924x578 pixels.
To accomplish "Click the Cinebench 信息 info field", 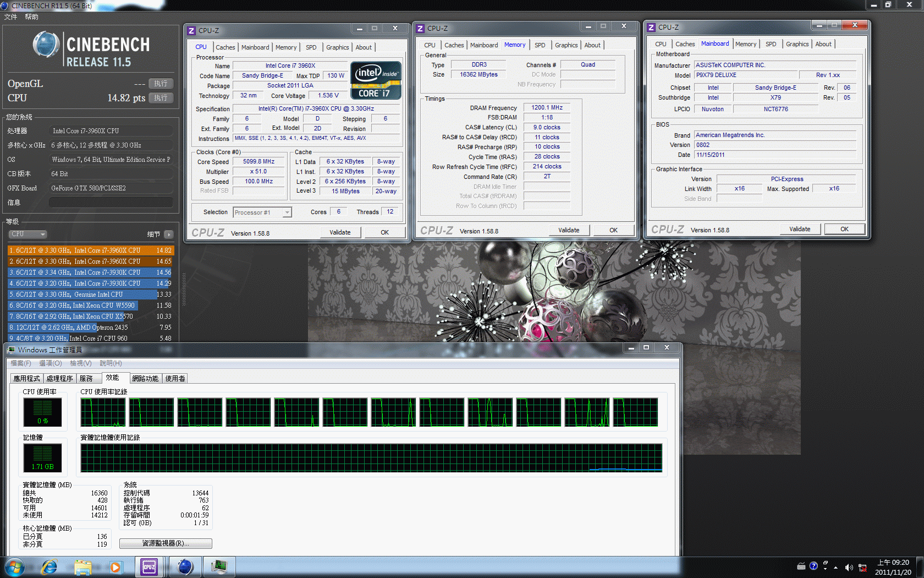I will coord(111,203).
